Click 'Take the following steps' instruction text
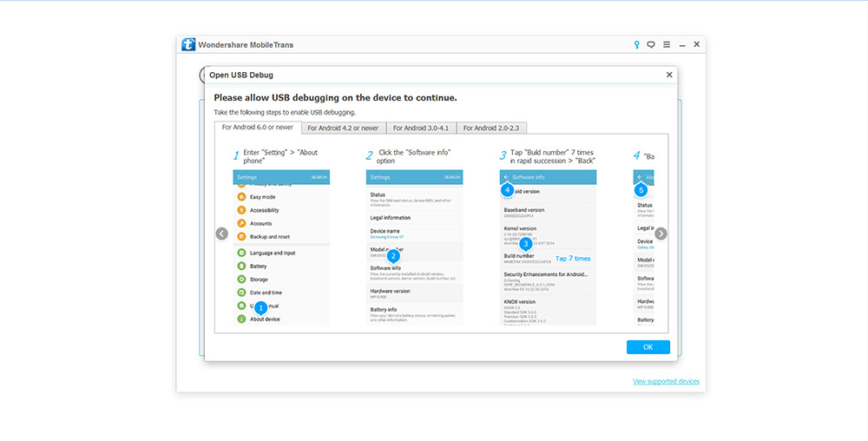 pyautogui.click(x=285, y=112)
